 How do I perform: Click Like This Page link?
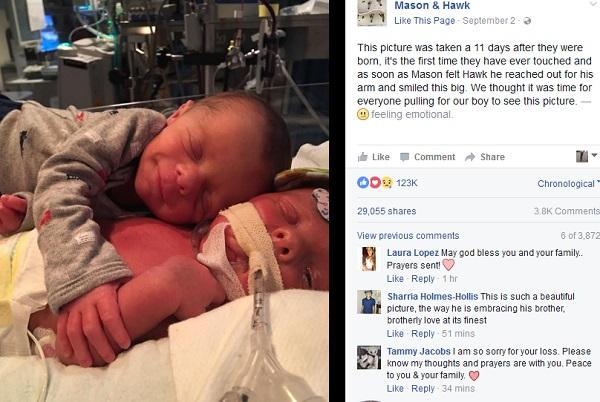point(425,21)
